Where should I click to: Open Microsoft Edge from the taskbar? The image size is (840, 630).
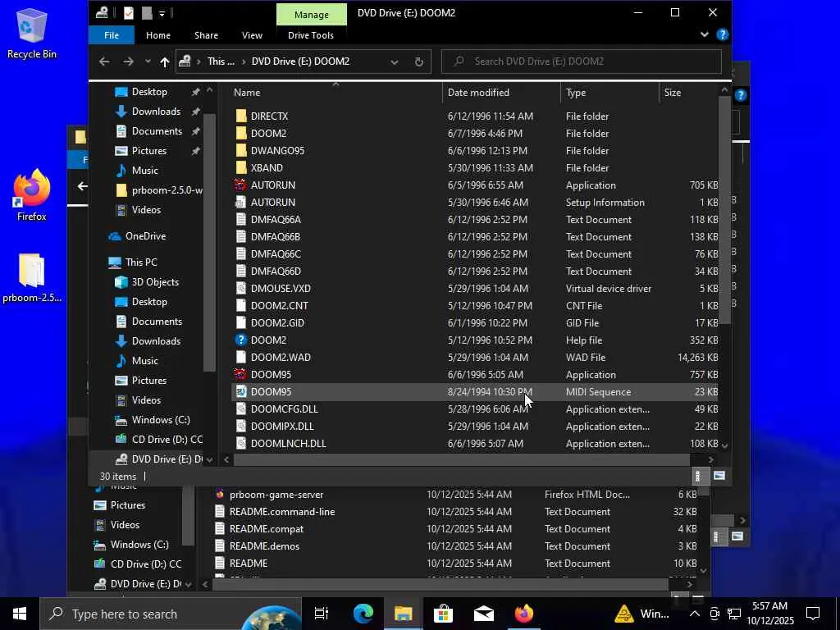[x=363, y=614]
